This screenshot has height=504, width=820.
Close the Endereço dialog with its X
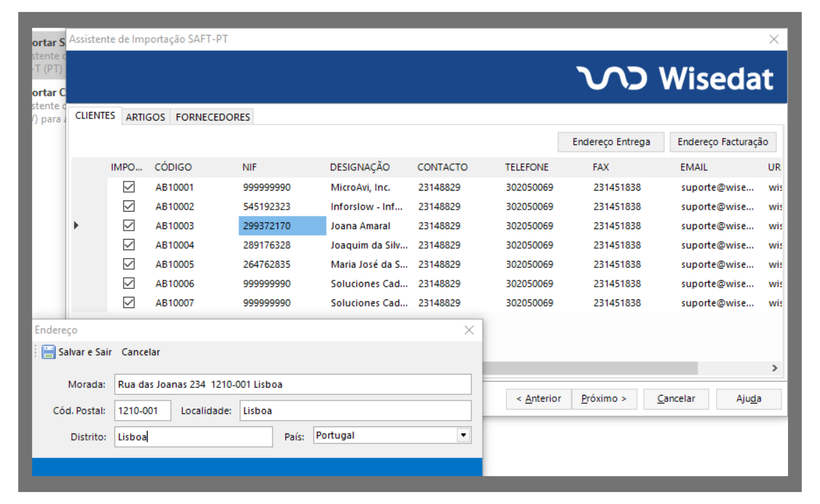468,330
